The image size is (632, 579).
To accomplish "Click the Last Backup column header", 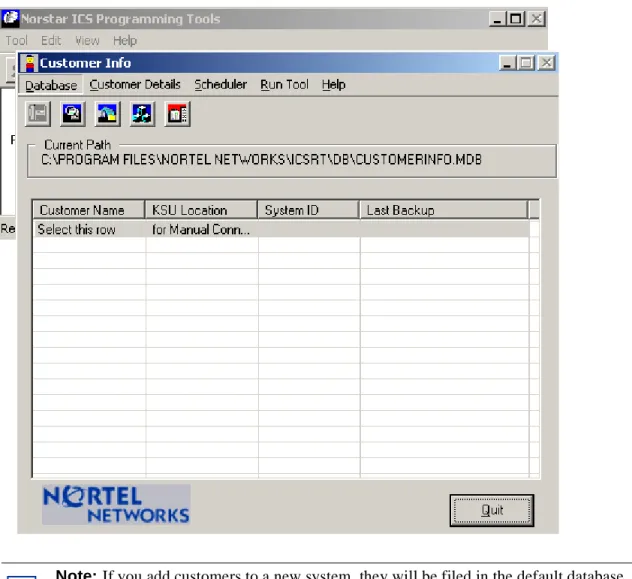I will pyautogui.click(x=444, y=210).
